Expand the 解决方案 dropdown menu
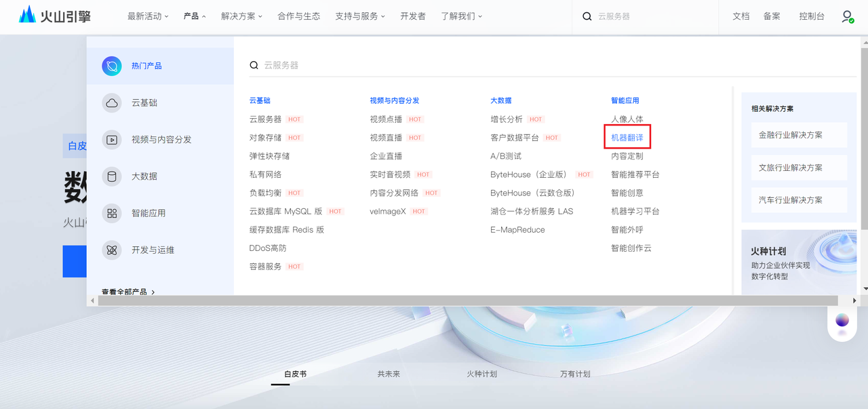This screenshot has height=409, width=868. click(242, 16)
